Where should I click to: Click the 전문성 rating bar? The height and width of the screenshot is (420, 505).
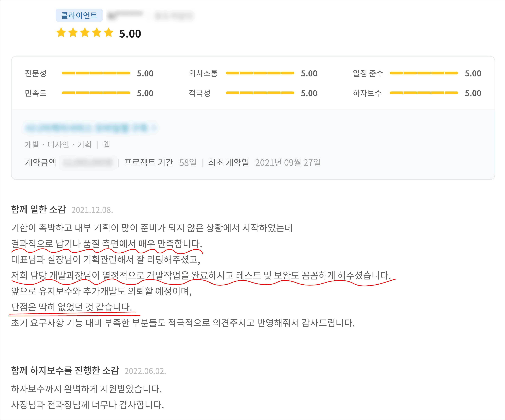click(x=96, y=73)
